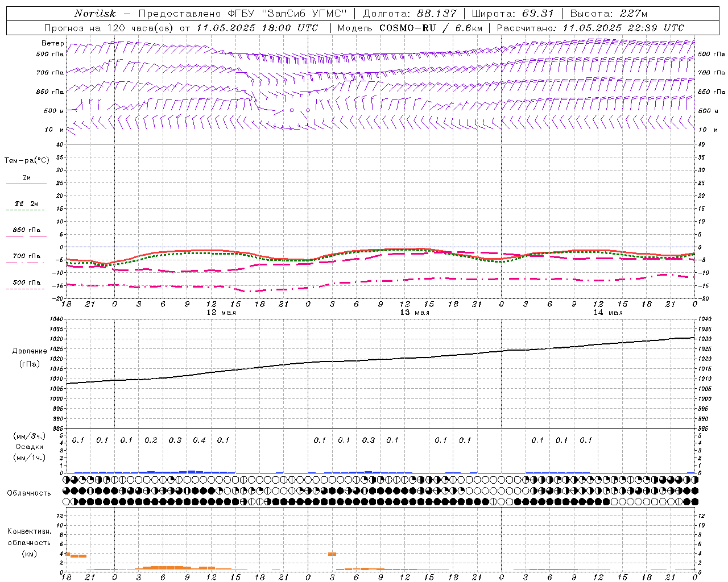Click the 'Высота: 227м' elevation value
Image resolution: width=728 pixels, height=582 pixels.
point(609,14)
